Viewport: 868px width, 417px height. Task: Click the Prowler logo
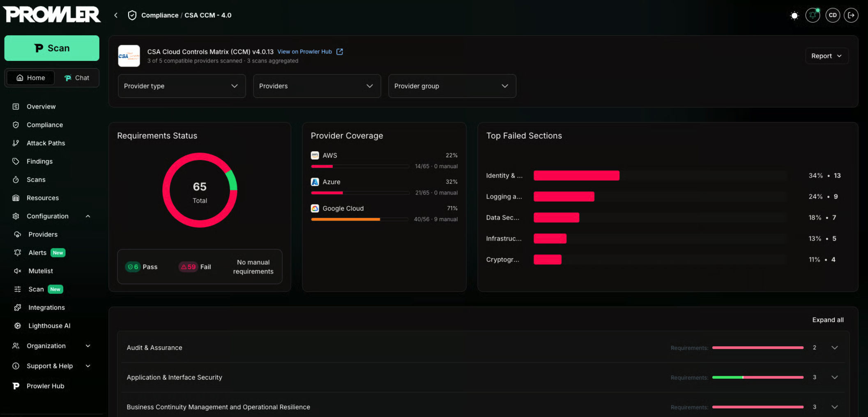click(52, 14)
